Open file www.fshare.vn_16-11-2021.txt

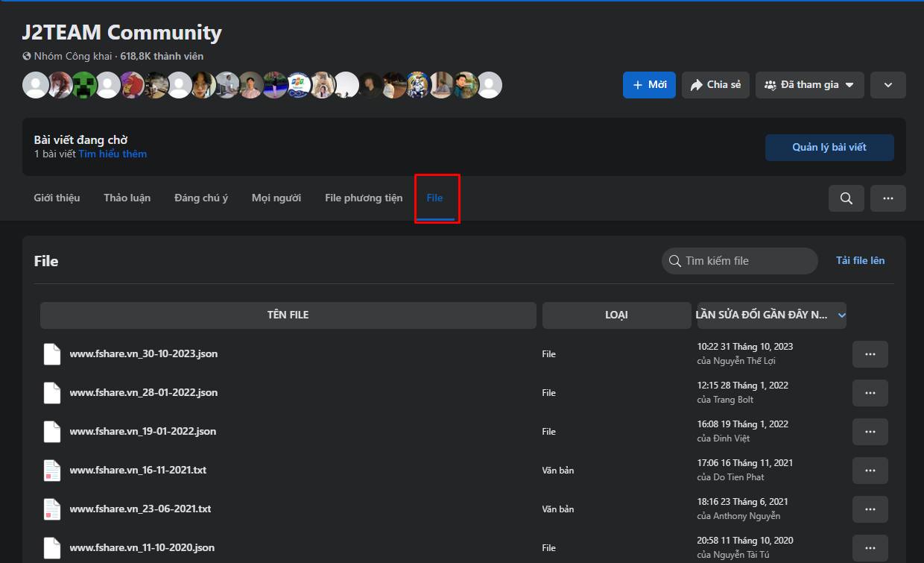click(138, 471)
